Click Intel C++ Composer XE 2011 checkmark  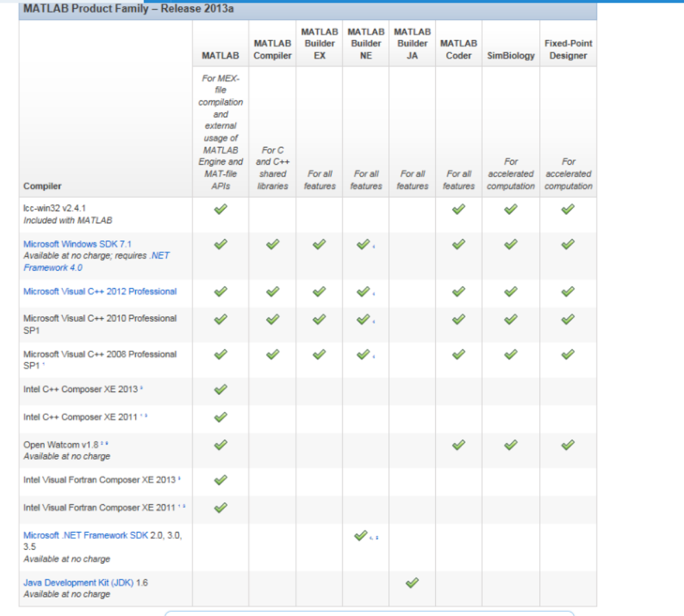(x=221, y=417)
